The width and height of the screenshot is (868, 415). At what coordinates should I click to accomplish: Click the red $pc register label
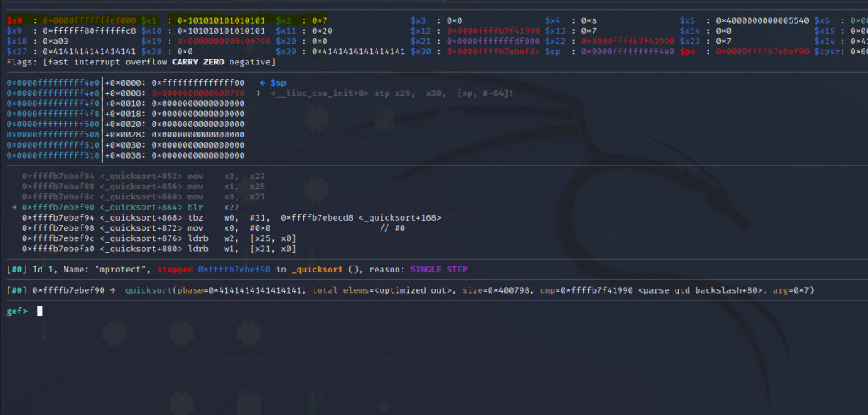(689, 52)
